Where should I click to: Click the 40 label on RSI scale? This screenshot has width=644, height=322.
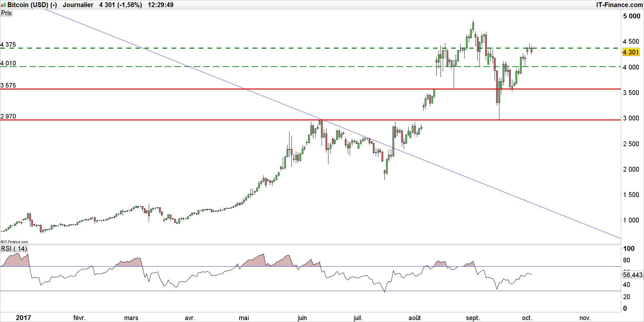(x=627, y=285)
